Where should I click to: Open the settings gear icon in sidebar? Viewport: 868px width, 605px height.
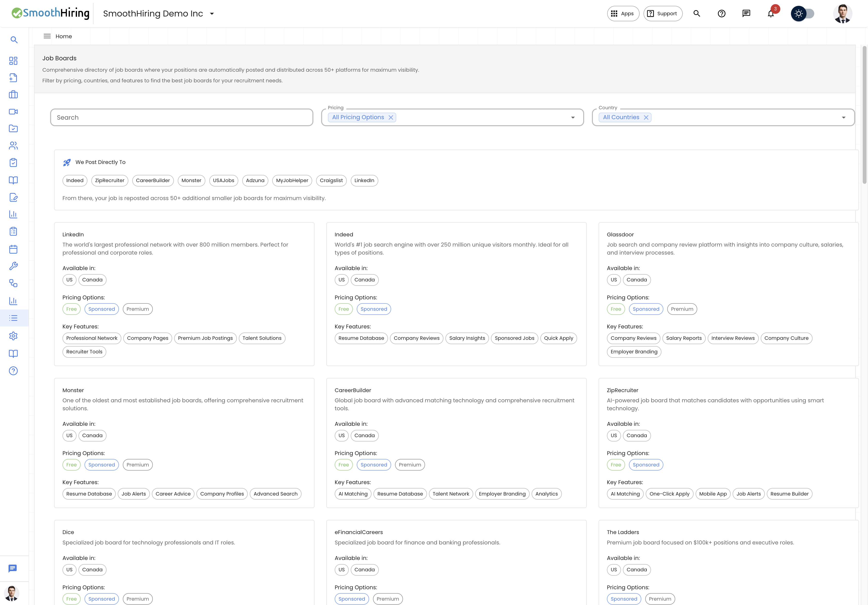(x=13, y=336)
